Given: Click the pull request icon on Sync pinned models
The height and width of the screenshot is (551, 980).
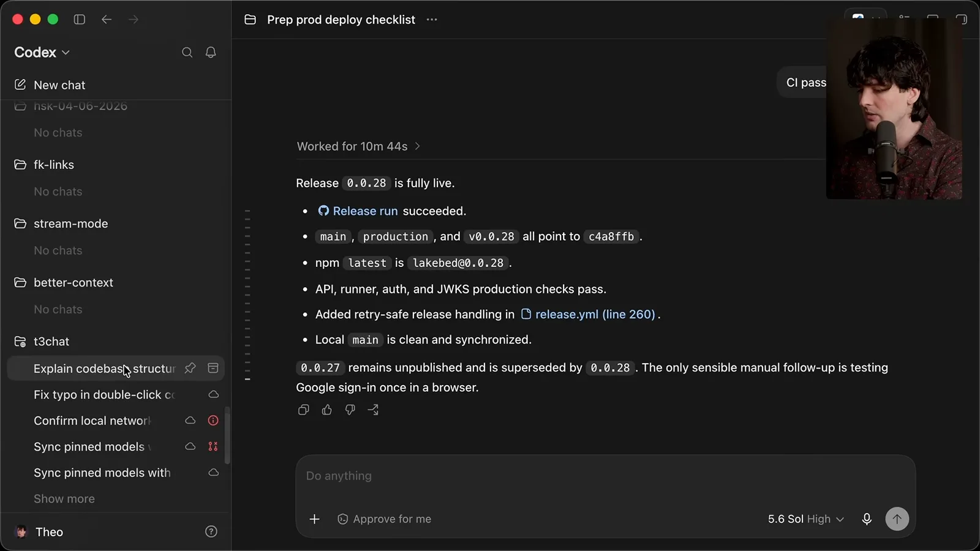Looking at the screenshot, I should [213, 446].
